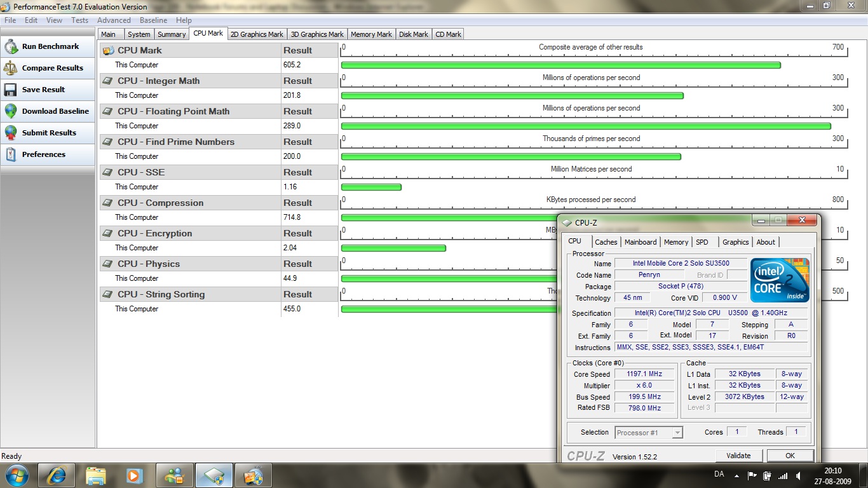This screenshot has height=488, width=868.
Task: Open the Help menu
Action: click(x=184, y=20)
